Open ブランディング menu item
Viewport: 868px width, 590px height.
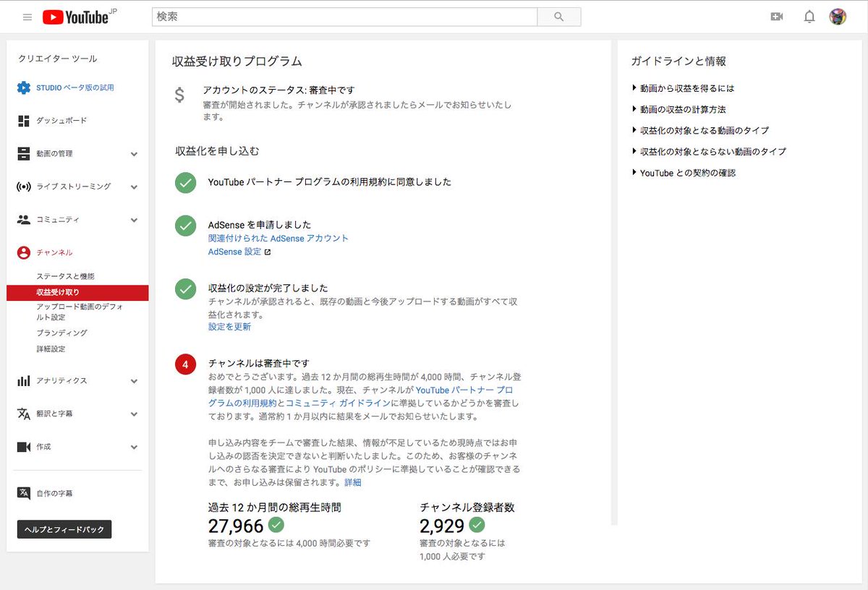tap(61, 333)
